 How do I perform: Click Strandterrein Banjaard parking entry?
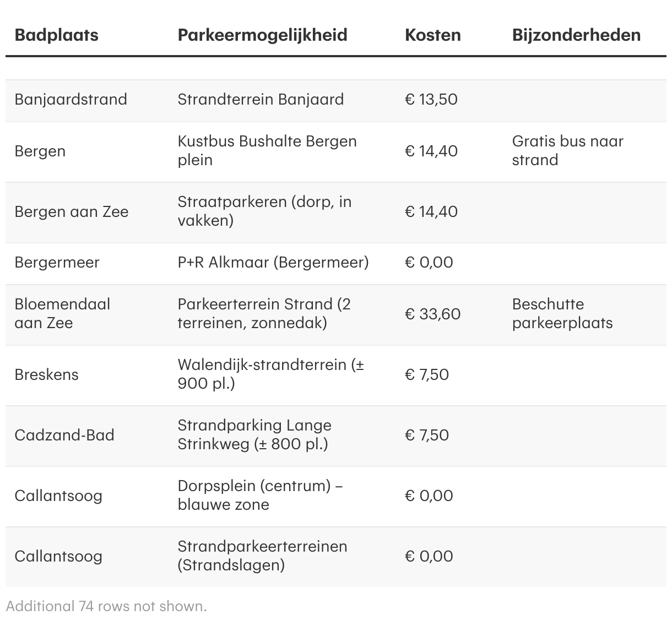(x=261, y=100)
